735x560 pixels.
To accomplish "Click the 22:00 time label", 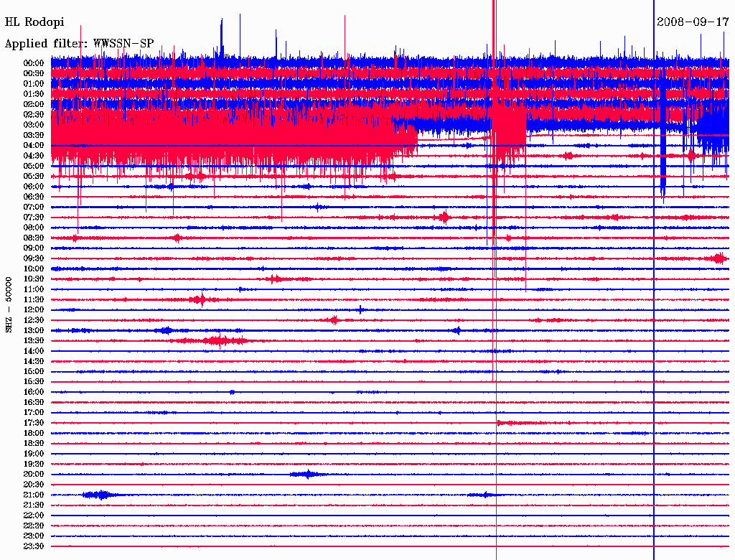I will pyautogui.click(x=34, y=515).
